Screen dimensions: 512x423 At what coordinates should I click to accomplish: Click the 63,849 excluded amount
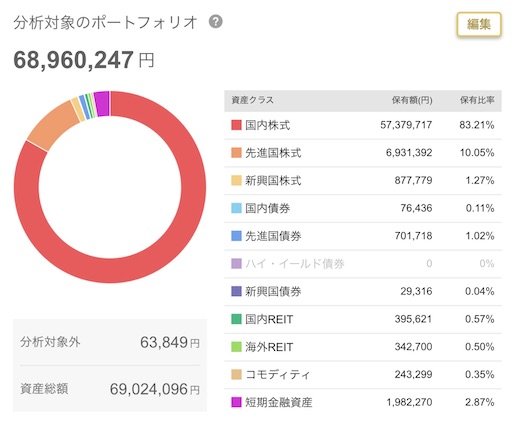tap(164, 342)
